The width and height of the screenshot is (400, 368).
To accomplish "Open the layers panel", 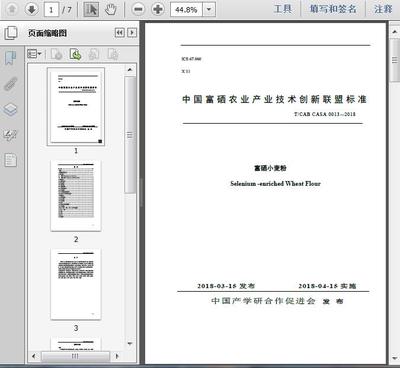I will (10, 109).
